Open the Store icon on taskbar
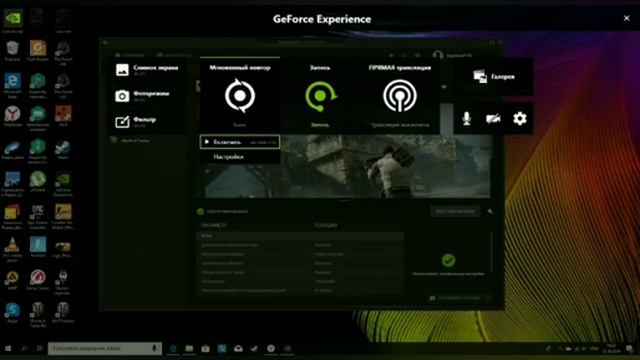This screenshot has height=360, width=640. (205, 349)
